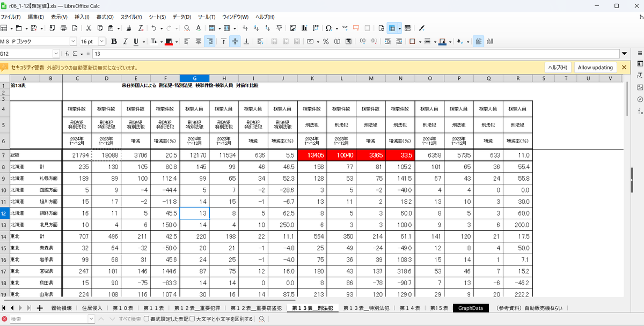The width and height of the screenshot is (644, 326).
Task: Click the Show draw functions icon
Action: (x=422, y=28)
